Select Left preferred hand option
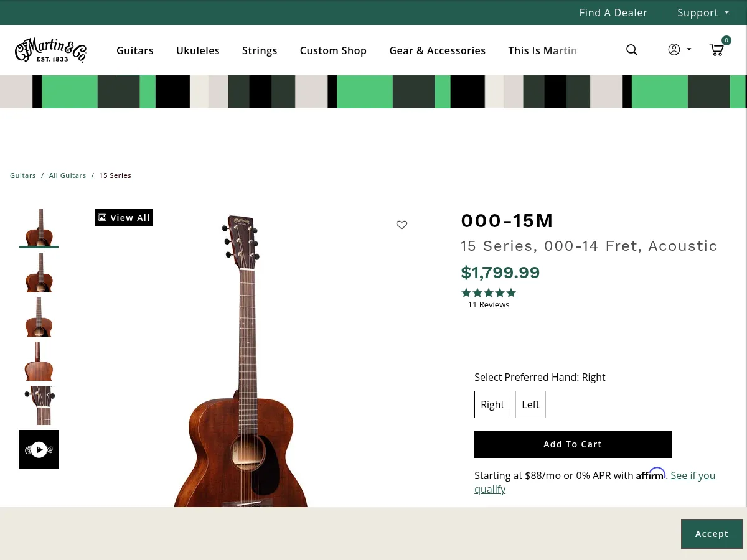Screen dimensions: 747x560 tap(530, 404)
